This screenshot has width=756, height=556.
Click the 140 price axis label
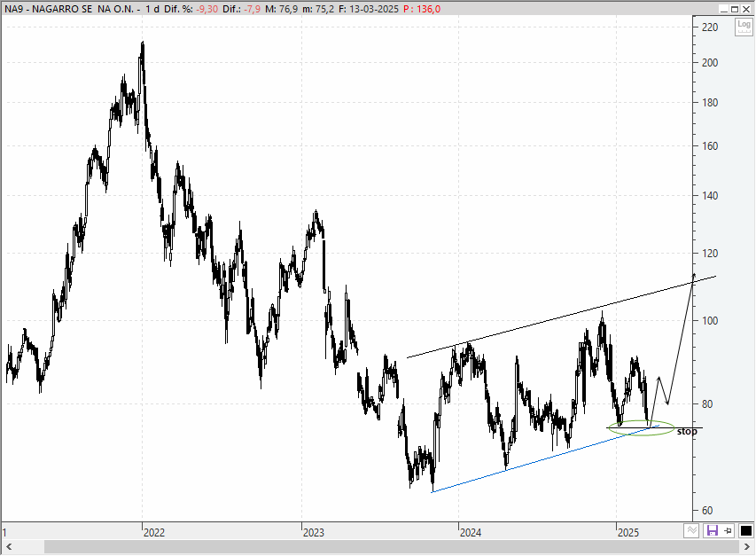click(710, 196)
